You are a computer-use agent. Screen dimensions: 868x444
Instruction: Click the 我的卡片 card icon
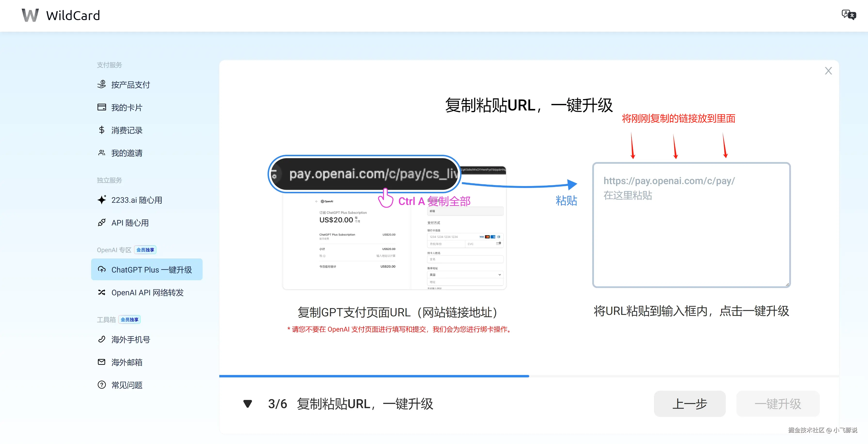(102, 107)
